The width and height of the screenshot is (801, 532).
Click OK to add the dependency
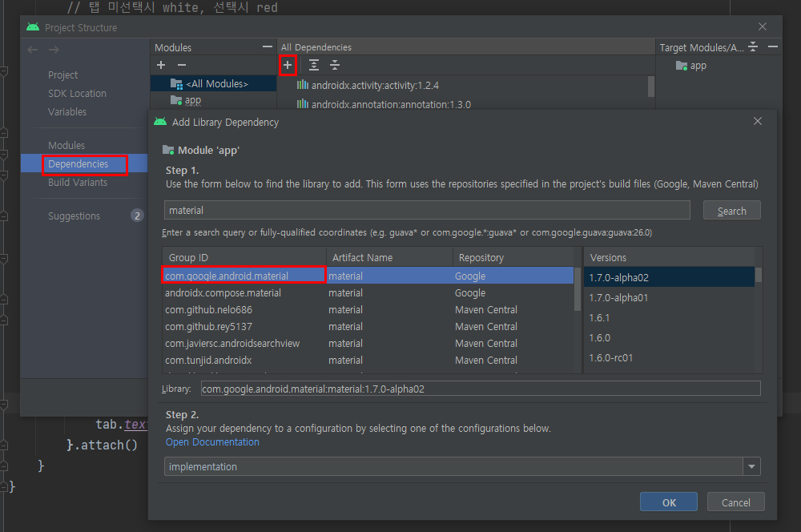(669, 502)
